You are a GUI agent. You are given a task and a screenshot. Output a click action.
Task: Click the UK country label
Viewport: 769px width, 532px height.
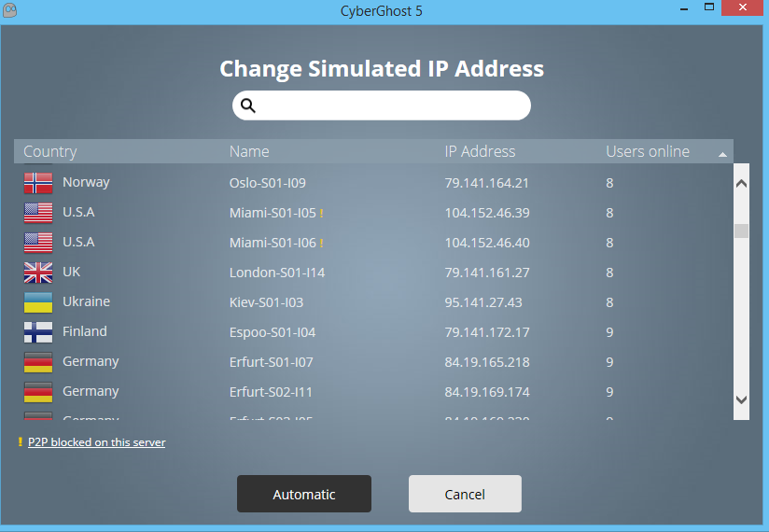point(72,273)
